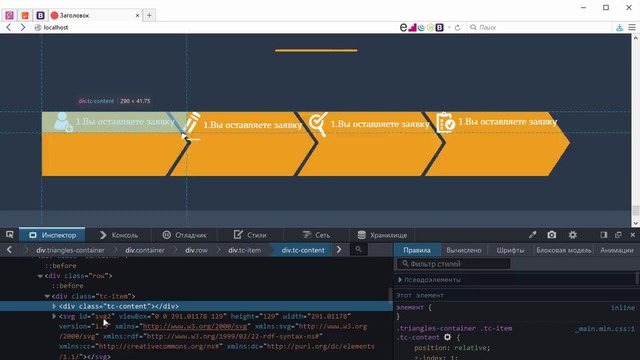
Task: Open the _main.min.css:1 source link
Action: [x=605, y=329]
